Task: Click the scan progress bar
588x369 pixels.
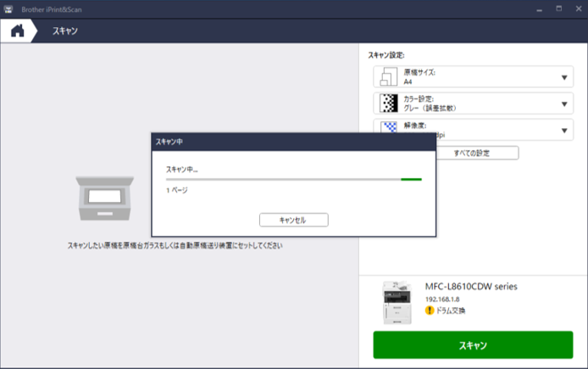Action: pos(293,179)
